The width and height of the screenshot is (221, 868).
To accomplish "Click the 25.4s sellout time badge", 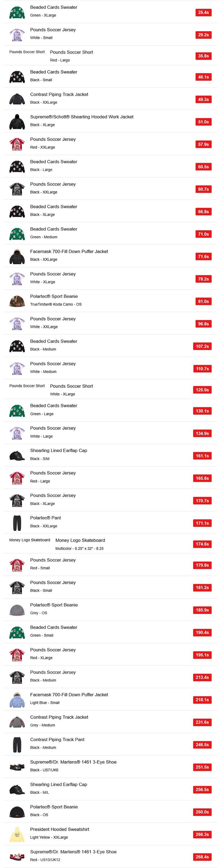I will click(x=203, y=12).
